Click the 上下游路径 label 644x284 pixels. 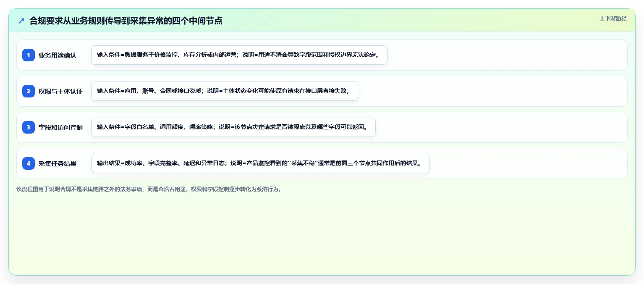(x=613, y=18)
